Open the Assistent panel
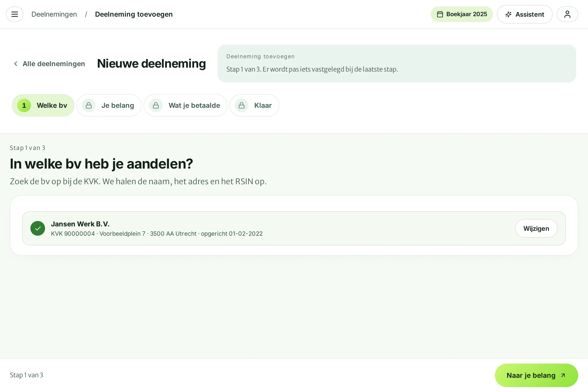Viewport: 588px width, 392px height. 525,14
